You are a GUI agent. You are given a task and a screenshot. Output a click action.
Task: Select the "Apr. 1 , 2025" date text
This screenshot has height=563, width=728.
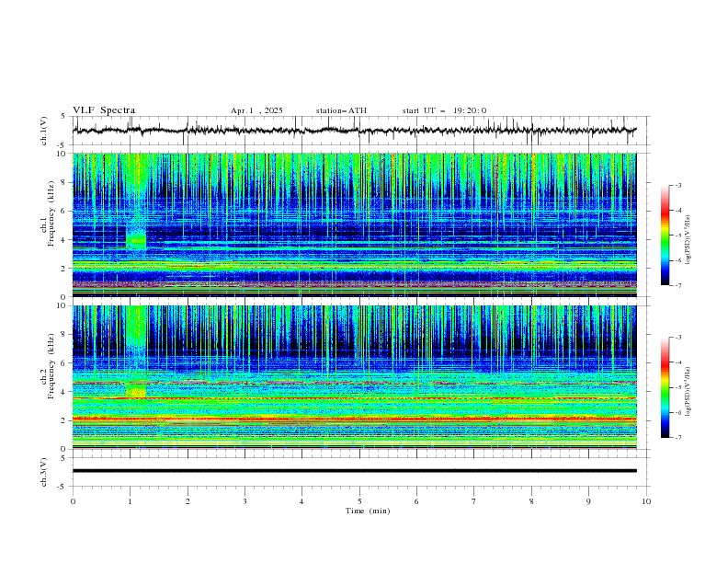pyautogui.click(x=256, y=110)
